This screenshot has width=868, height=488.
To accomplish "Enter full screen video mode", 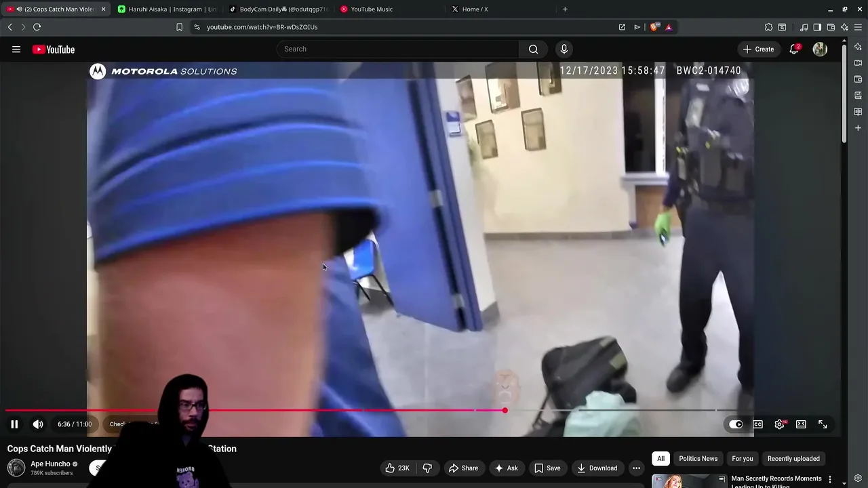I will pos(823,424).
